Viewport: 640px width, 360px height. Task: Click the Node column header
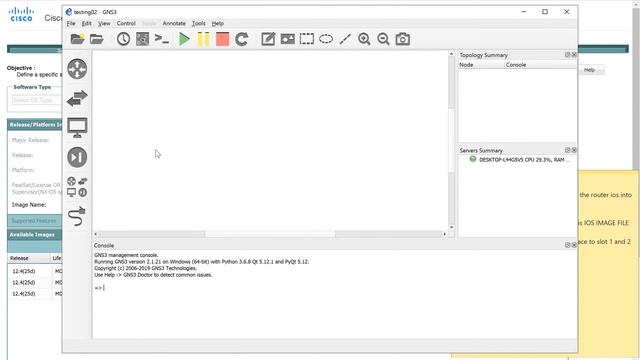(481, 65)
